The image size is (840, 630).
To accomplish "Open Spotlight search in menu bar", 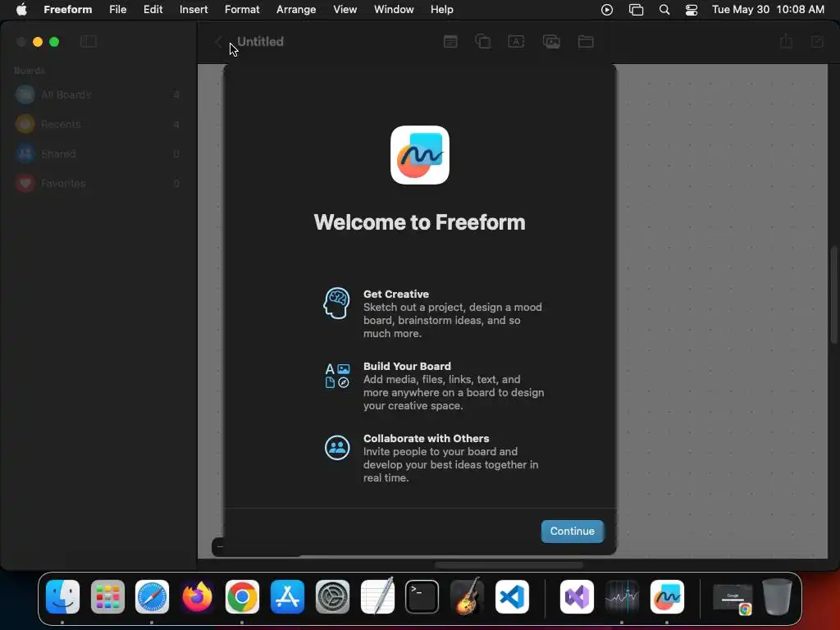I will coord(664,10).
